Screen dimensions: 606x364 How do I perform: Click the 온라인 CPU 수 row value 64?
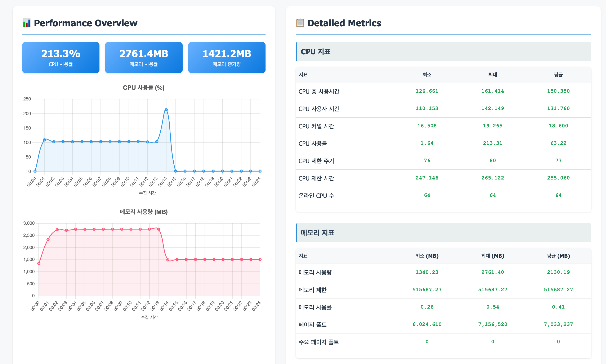pos(427,195)
